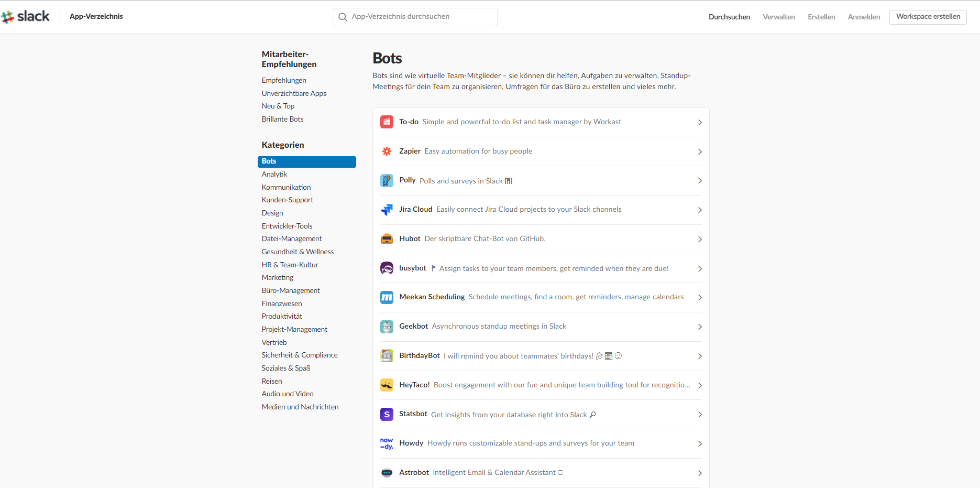Open Zapier via its row chevron

pyautogui.click(x=700, y=151)
